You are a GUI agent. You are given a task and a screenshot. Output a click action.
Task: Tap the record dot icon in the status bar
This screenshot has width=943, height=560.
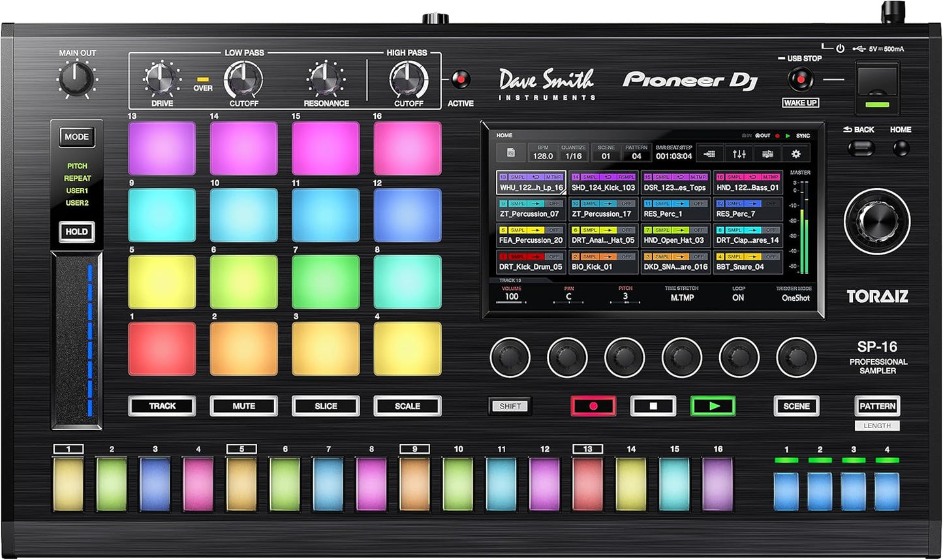778,134
